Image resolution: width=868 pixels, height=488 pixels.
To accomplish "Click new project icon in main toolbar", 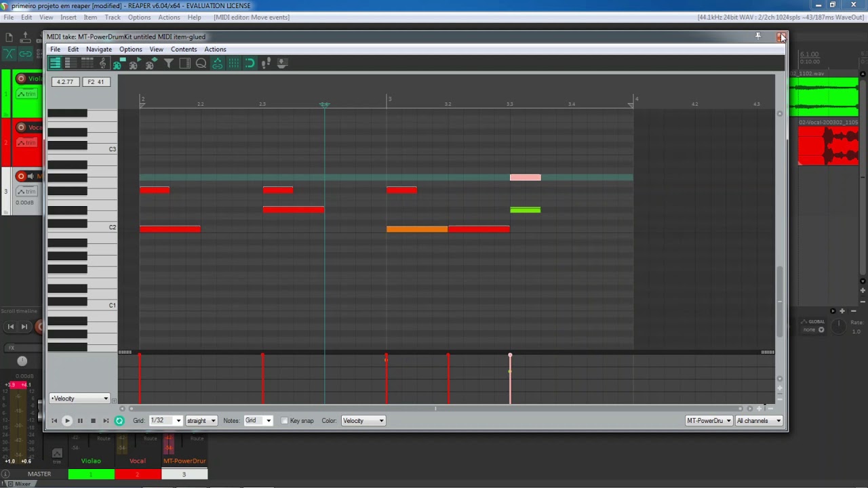I will click(9, 38).
